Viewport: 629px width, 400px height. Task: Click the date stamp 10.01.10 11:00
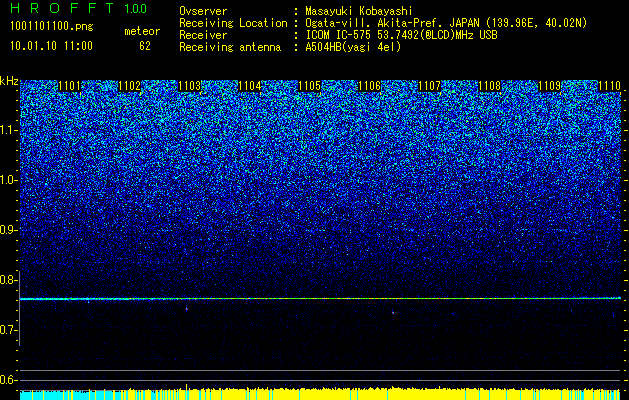pos(51,46)
